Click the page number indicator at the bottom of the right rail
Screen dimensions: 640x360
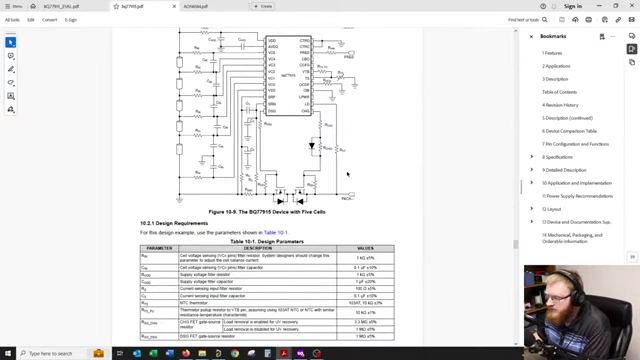tap(632, 257)
